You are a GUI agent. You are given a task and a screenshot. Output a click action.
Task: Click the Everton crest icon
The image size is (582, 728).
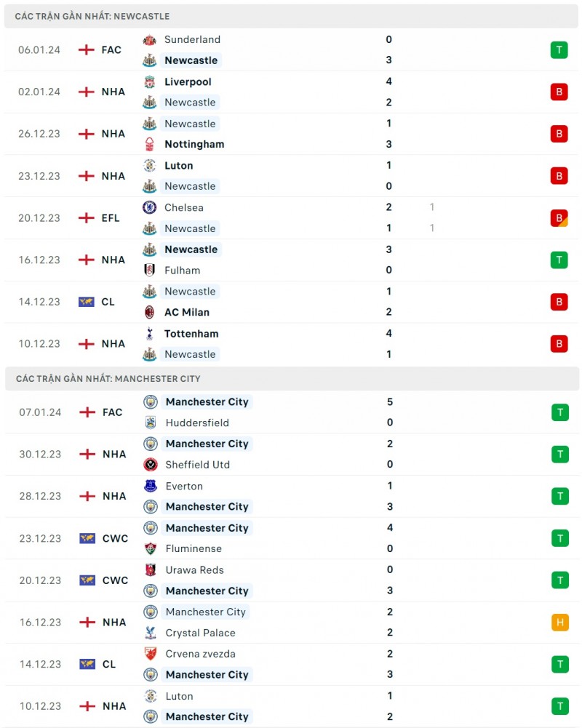tap(151, 486)
